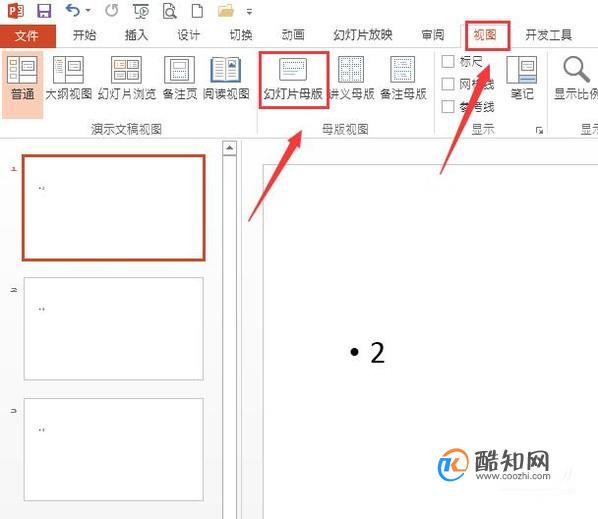Open the Notes Master (备注母版)
Image resolution: width=598 pixels, height=519 pixels.
tap(403, 78)
